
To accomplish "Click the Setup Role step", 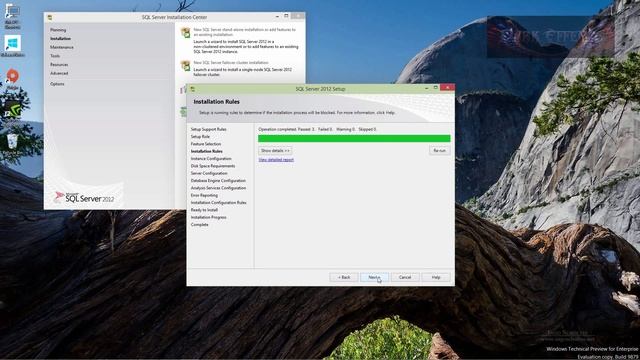I will (x=200, y=137).
